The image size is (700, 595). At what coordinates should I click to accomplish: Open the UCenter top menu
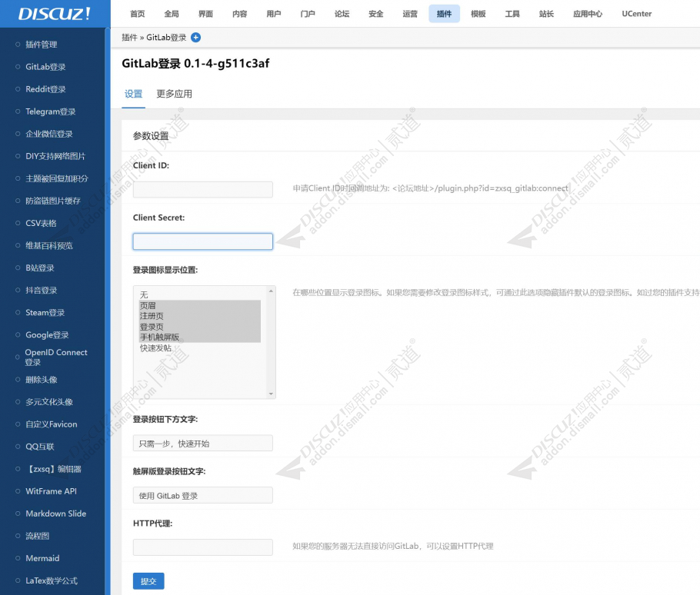637,14
